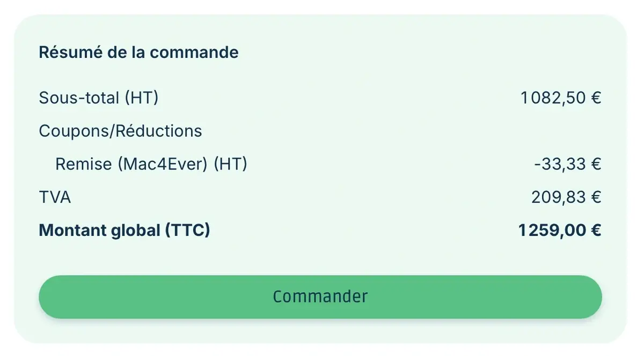Click the euro symbol of the global total
The height and width of the screenshot is (356, 644).
[x=594, y=231]
